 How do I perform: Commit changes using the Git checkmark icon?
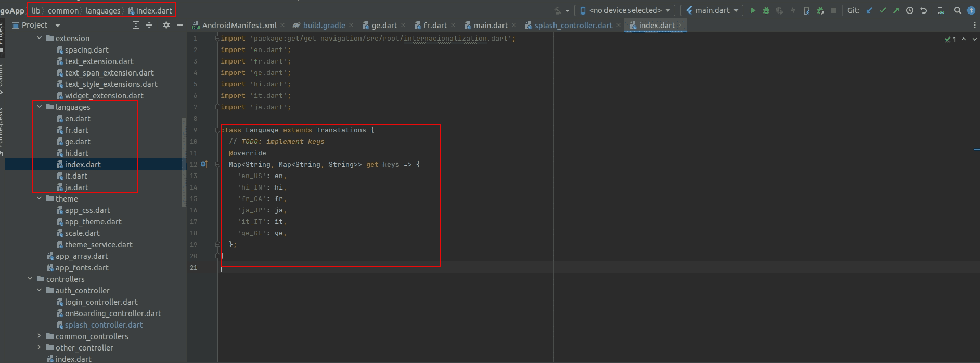(883, 10)
